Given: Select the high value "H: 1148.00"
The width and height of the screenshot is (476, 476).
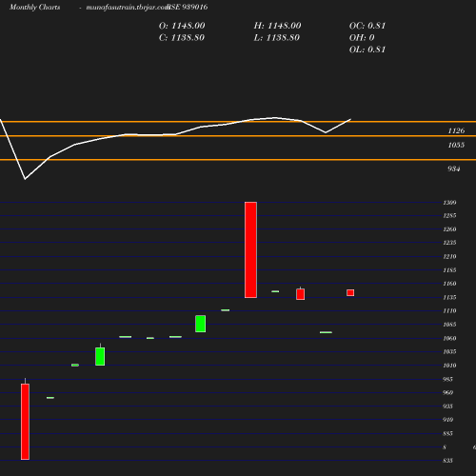Looking at the screenshot, I should [x=277, y=26].
